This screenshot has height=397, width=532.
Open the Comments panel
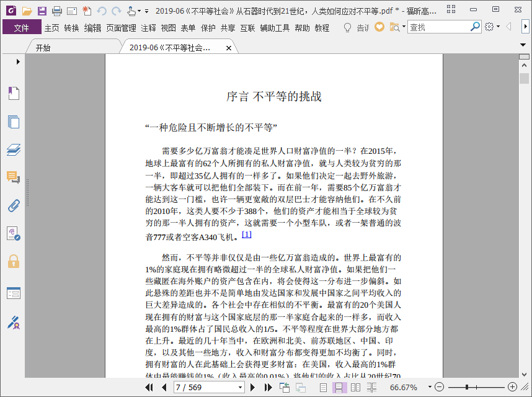tap(13, 177)
